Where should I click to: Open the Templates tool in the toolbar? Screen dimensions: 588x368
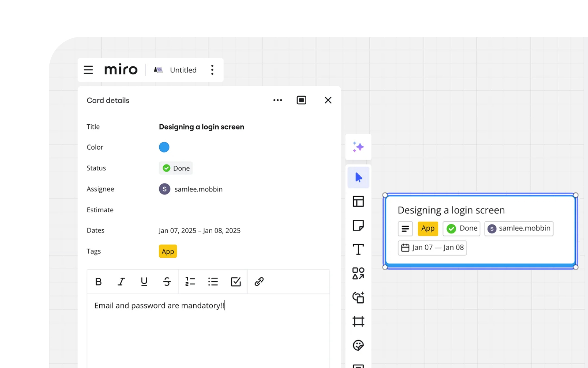tap(358, 201)
